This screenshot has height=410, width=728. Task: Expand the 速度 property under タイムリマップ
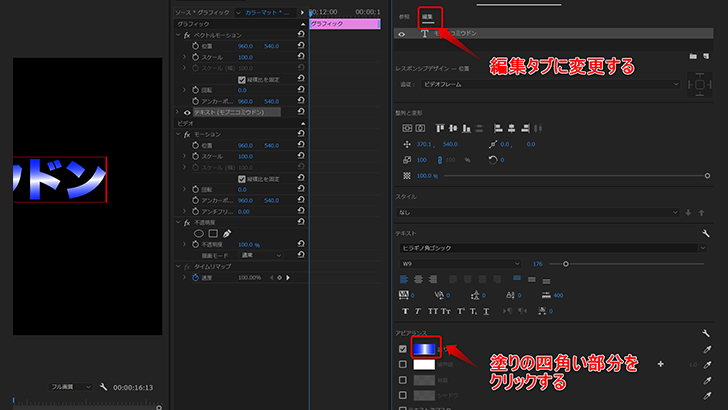(184, 277)
